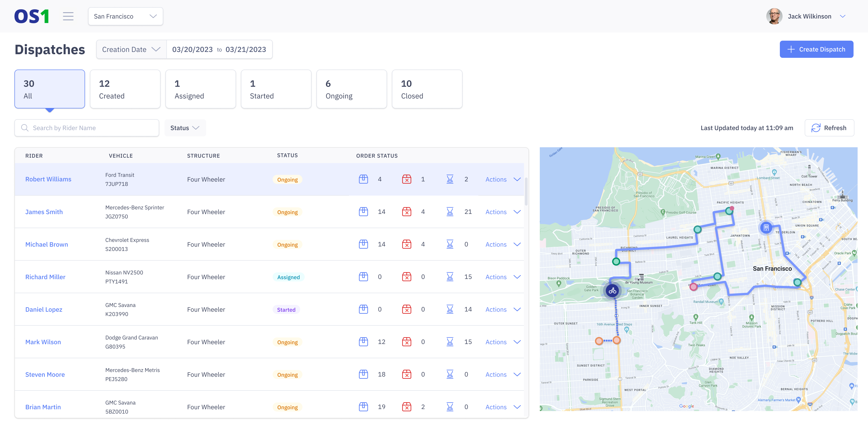Click the bicycle rider marker on the map
The height and width of the screenshot is (435, 868).
coord(612,290)
